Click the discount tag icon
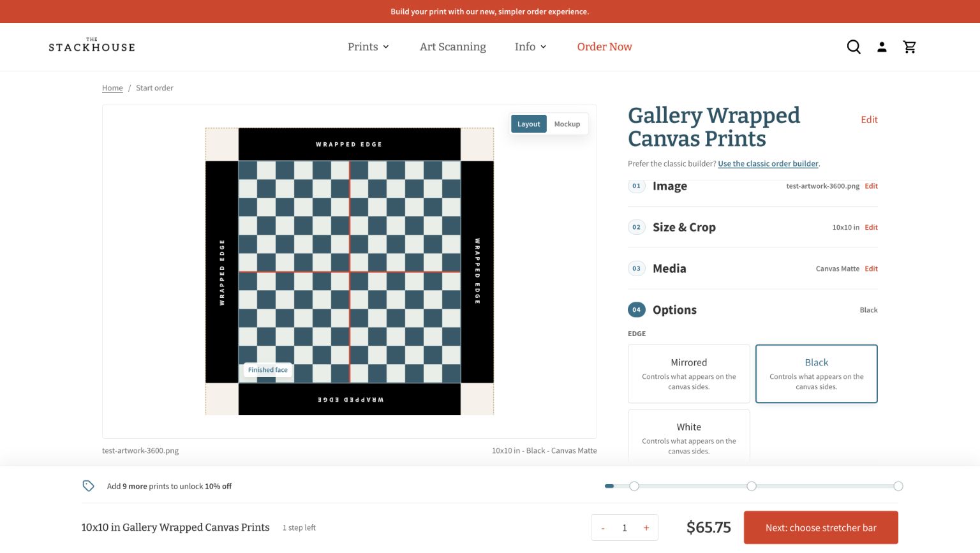 pos(89,486)
